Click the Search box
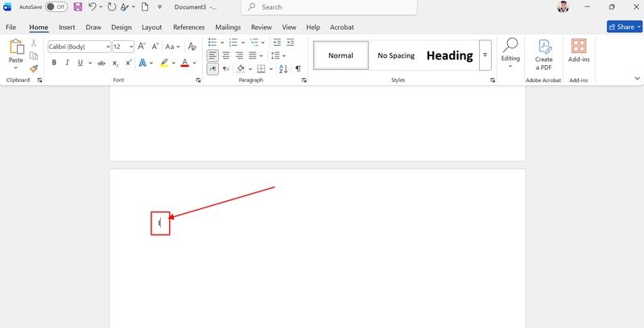This screenshot has height=328, width=644. click(329, 7)
